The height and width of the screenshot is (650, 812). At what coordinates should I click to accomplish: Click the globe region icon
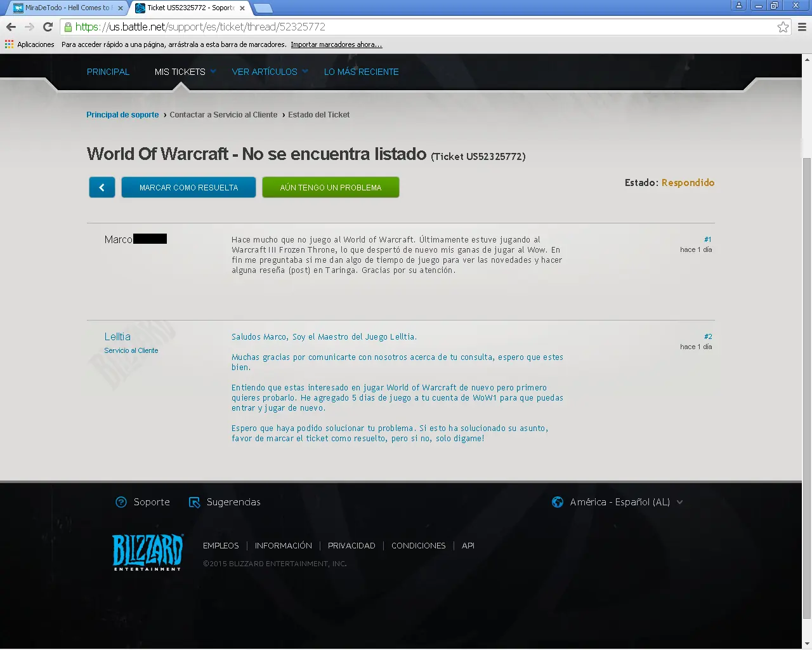click(x=558, y=502)
